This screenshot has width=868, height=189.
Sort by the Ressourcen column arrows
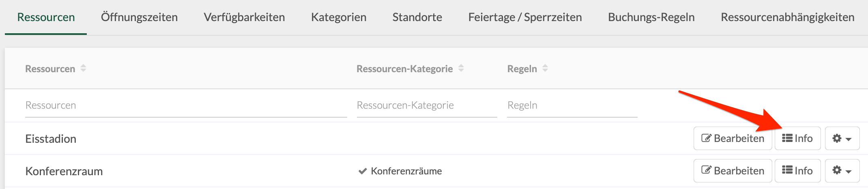(x=83, y=69)
